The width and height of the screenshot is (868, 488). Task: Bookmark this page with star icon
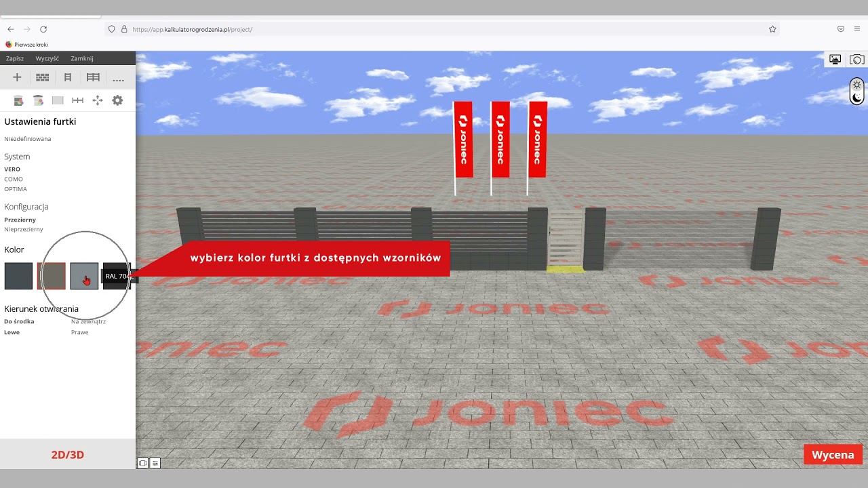pyautogui.click(x=772, y=29)
